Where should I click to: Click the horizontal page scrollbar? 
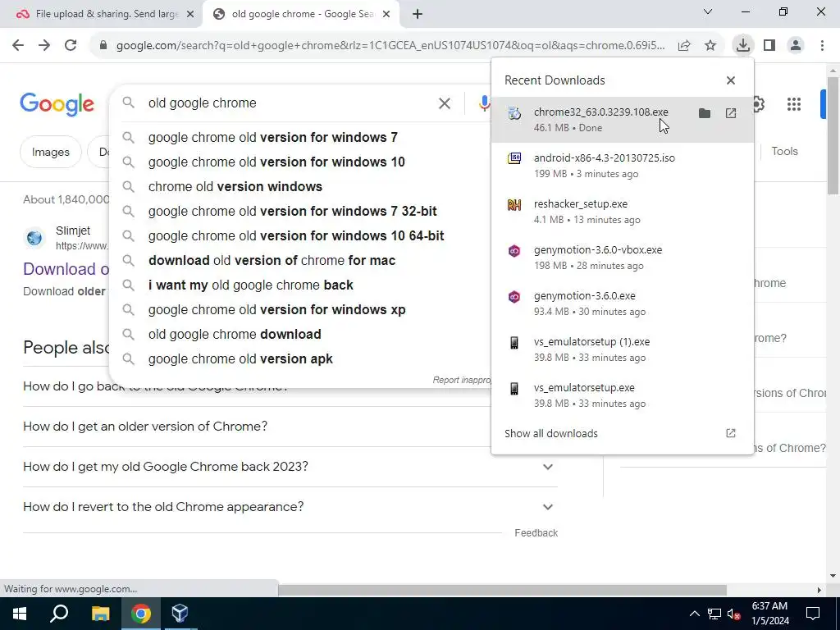pyautogui.click(x=502, y=590)
